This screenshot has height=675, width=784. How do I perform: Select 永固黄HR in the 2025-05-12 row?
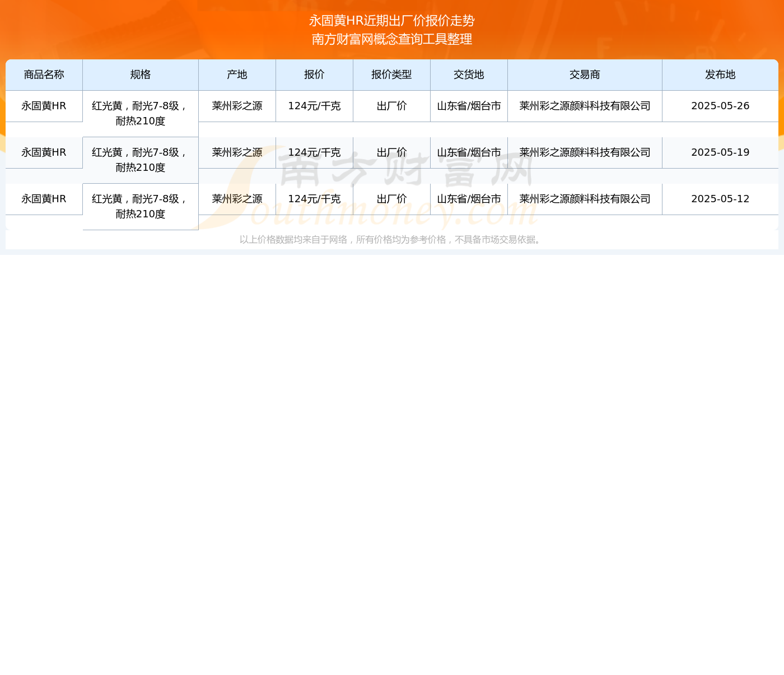coord(44,199)
